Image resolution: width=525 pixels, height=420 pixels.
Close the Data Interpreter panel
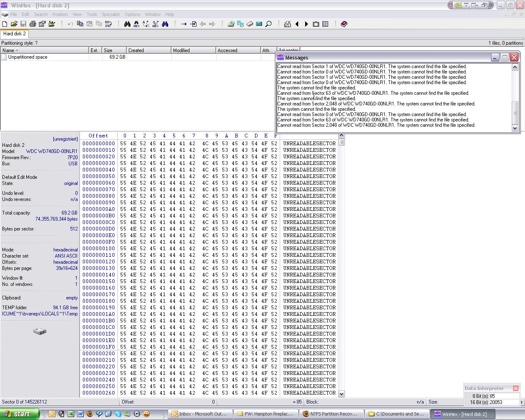point(516,388)
